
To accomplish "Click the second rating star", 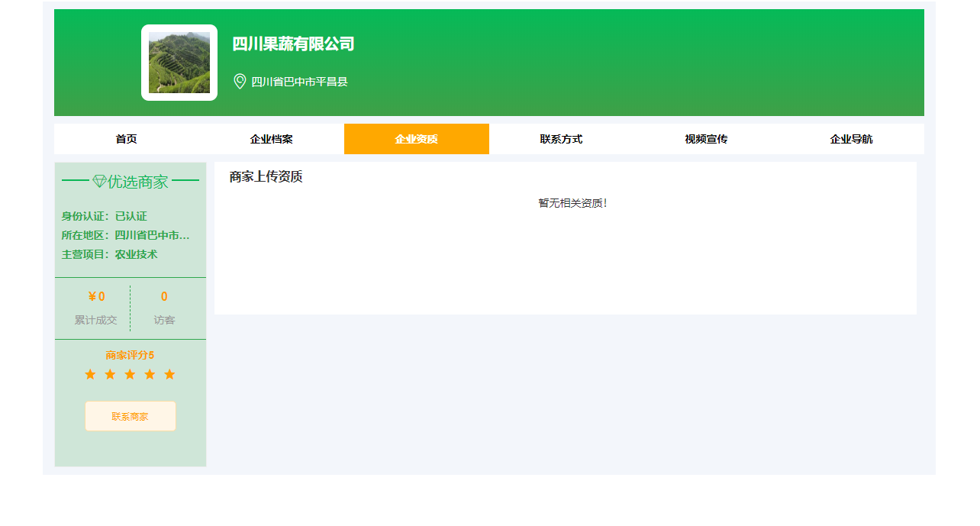I will (x=110, y=375).
